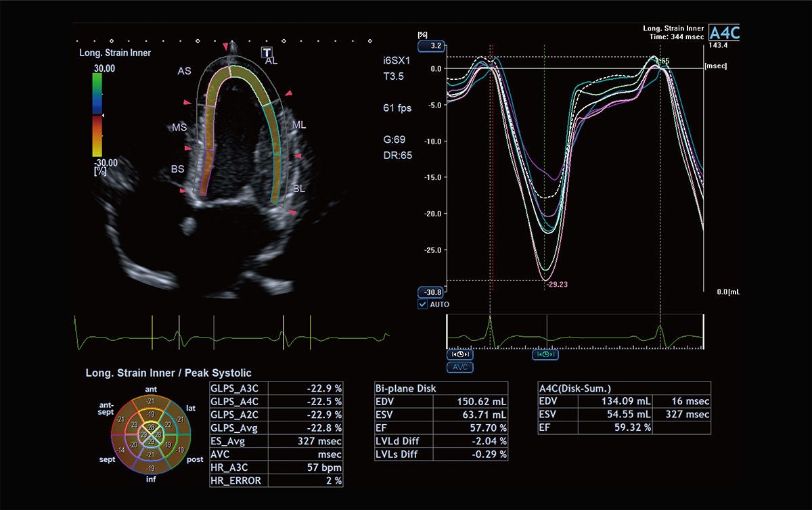812x510 pixels.
Task: Click the GLPS_Avg value -22.8 %
Action: pos(325,428)
